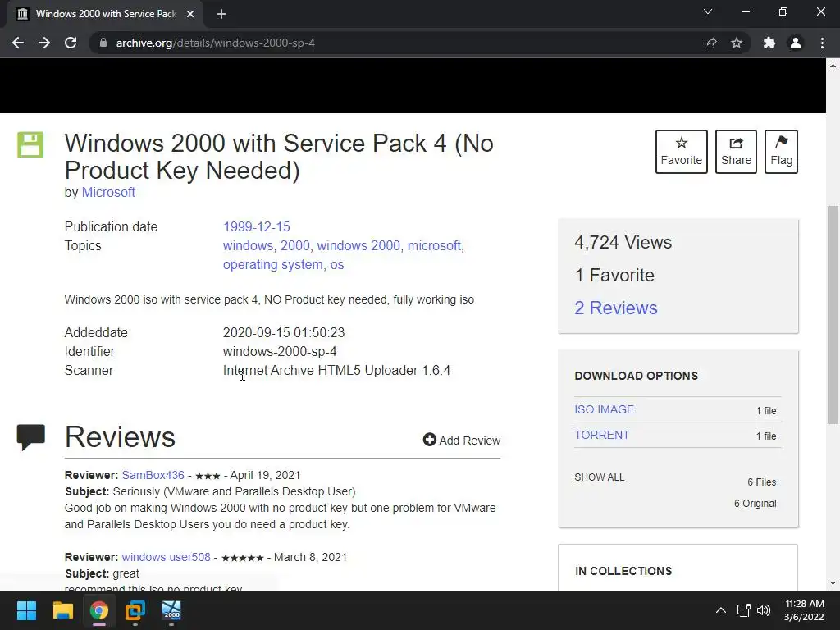
Task: Flag this item
Action: (781, 152)
